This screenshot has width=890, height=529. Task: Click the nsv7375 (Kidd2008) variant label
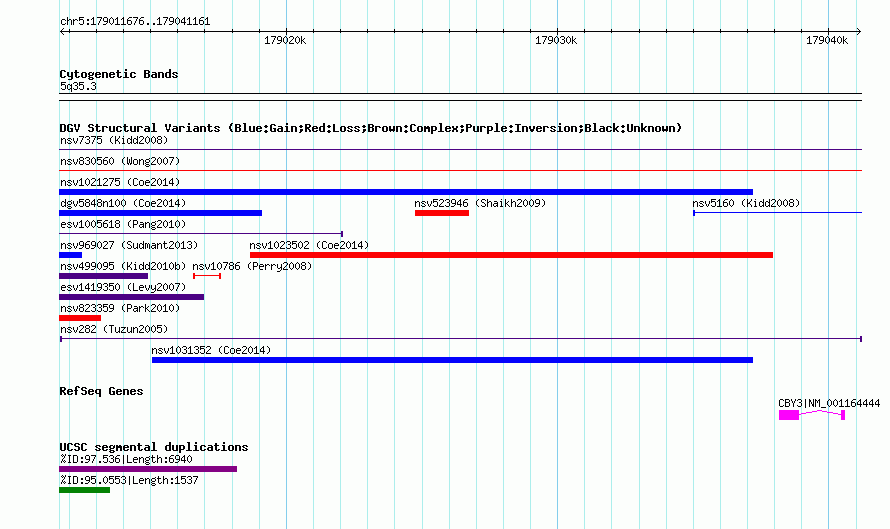click(x=114, y=140)
